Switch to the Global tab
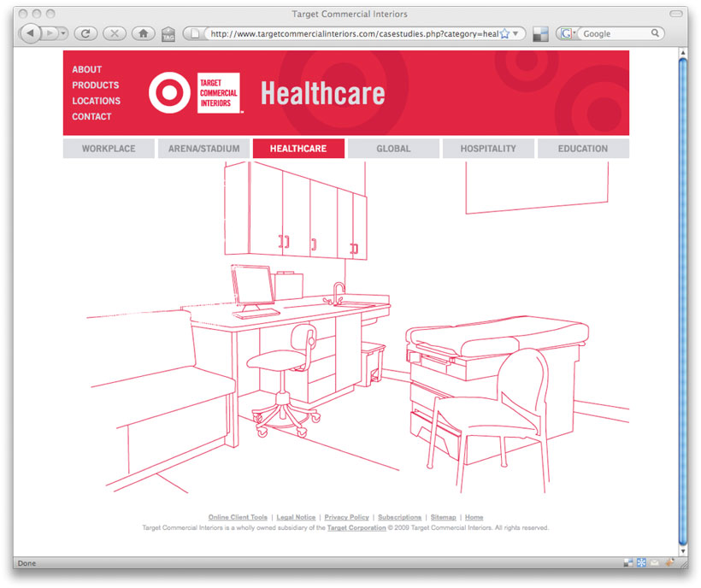The height and width of the screenshot is (588, 701). click(393, 149)
